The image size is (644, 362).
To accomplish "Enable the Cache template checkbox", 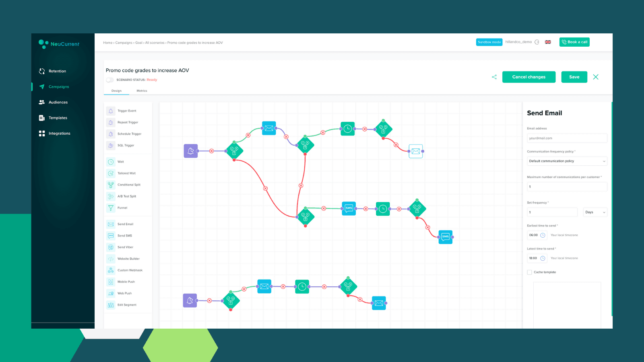I will 530,272.
